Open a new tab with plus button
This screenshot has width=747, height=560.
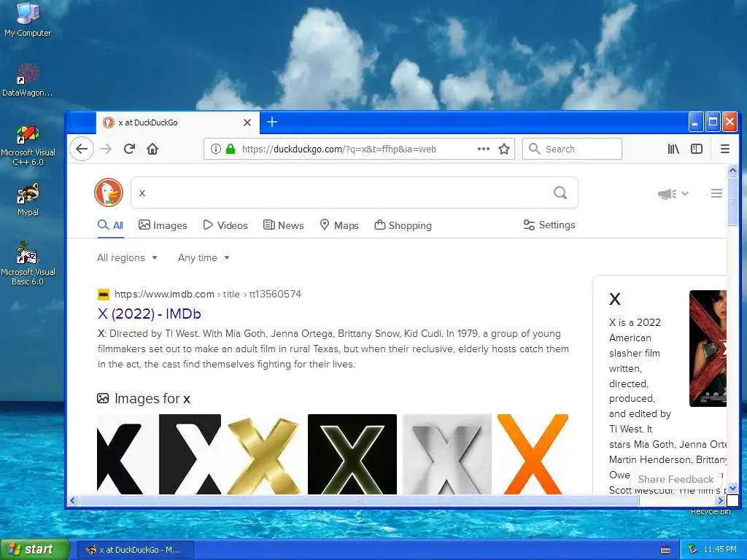[x=272, y=122]
